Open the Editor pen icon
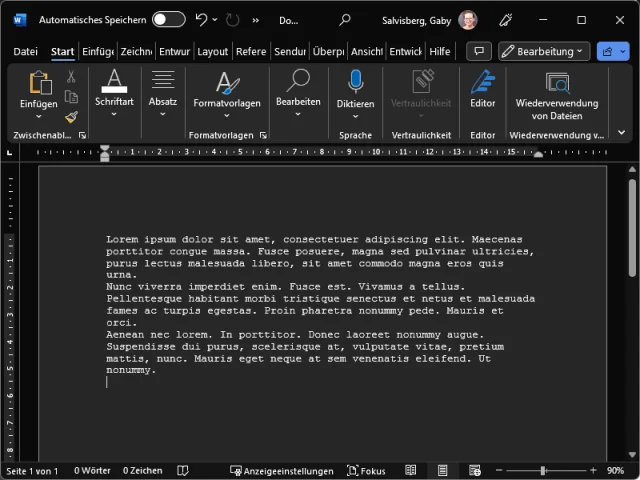 483,83
